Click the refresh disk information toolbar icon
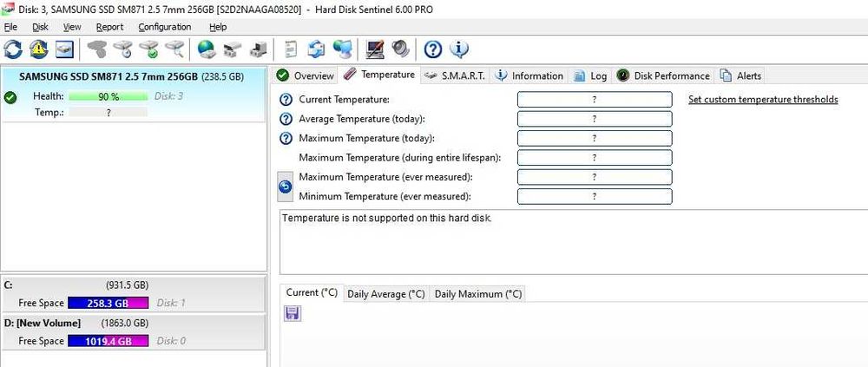The height and width of the screenshot is (367, 868). click(13, 49)
